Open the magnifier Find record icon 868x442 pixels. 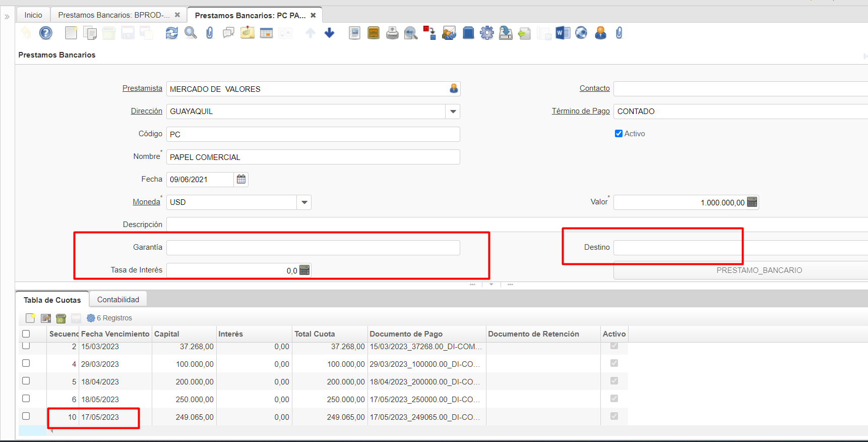tap(191, 33)
